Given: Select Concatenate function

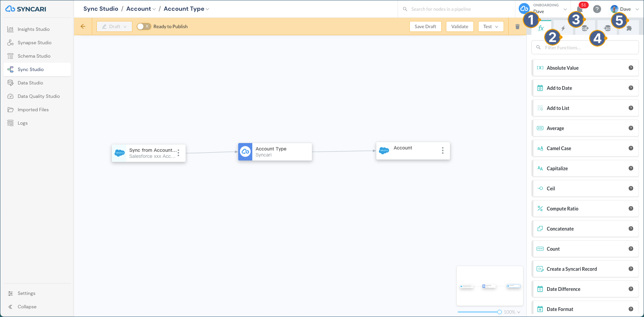Looking at the screenshot, I should (x=585, y=229).
